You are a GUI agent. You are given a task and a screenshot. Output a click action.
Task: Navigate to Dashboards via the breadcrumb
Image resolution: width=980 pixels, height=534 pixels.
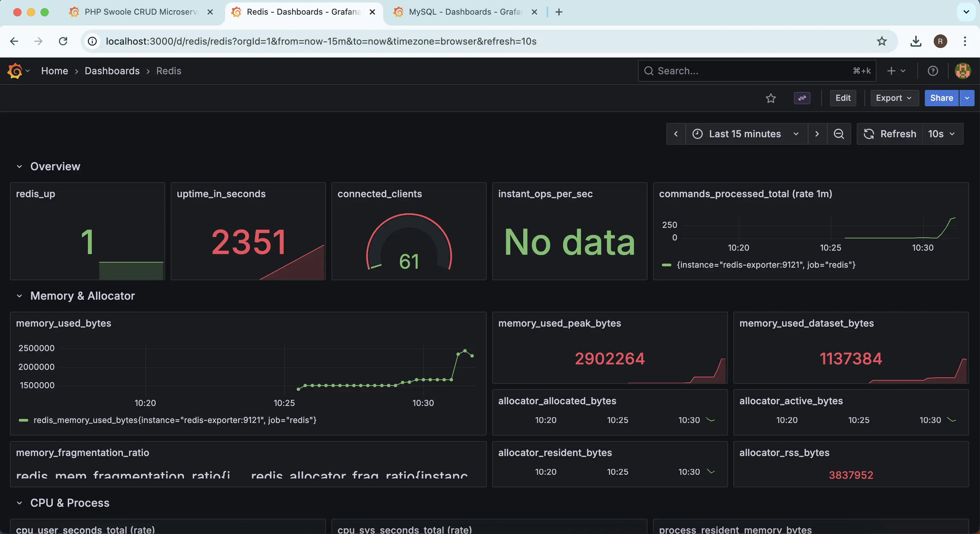click(x=112, y=71)
